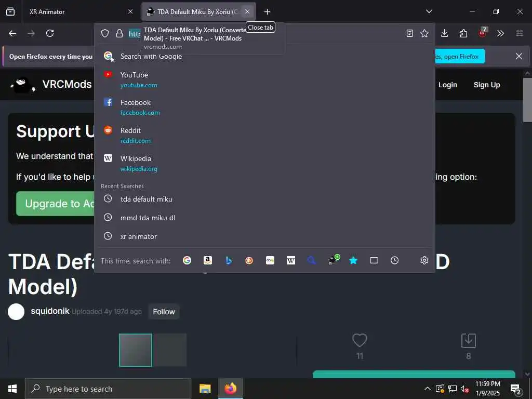Click the cyan open Firefox button

click(460, 56)
